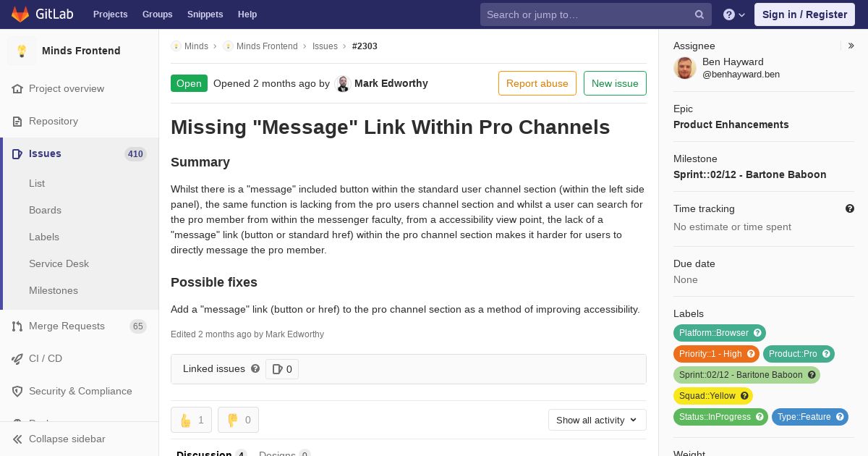Click the Type::Feature label text
868x456 pixels.
[x=804, y=417]
